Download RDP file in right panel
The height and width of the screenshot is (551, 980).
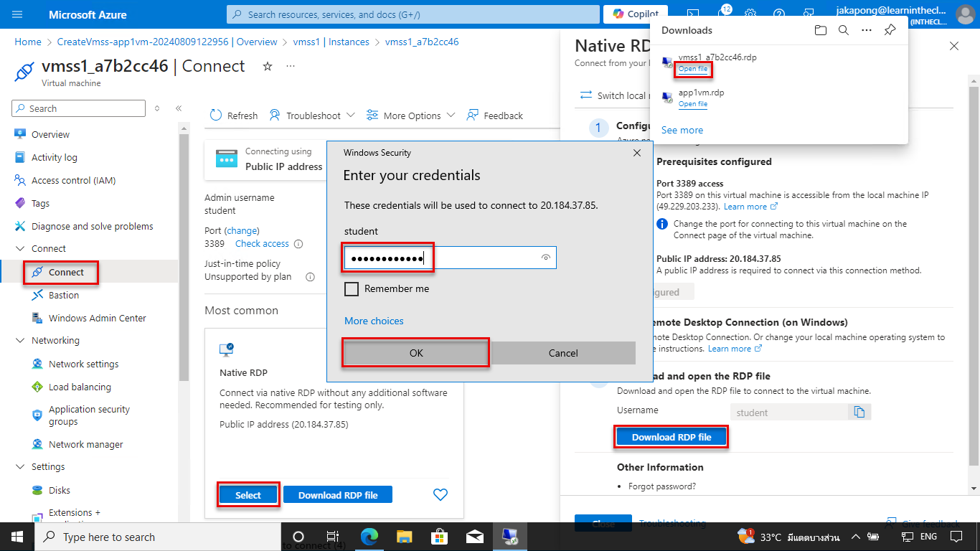pyautogui.click(x=672, y=437)
